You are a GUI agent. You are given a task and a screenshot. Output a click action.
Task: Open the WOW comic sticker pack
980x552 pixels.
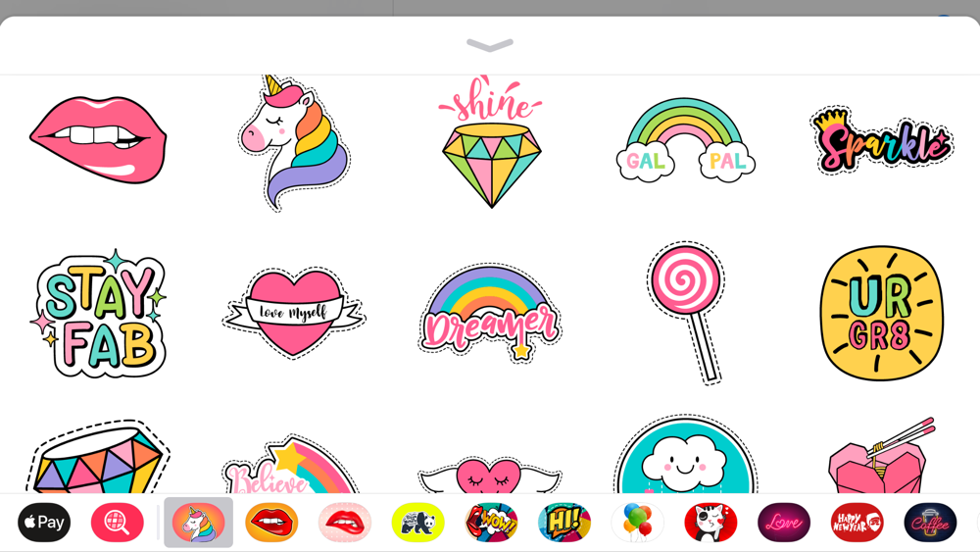pos(491,523)
